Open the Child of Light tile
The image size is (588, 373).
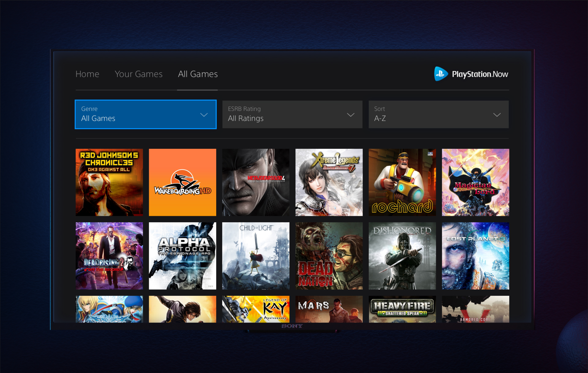[256, 256]
